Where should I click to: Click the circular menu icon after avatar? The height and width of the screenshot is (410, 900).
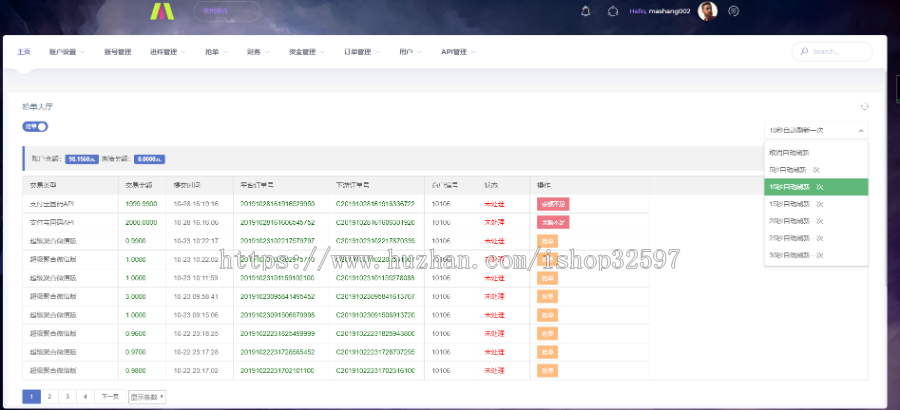734,11
